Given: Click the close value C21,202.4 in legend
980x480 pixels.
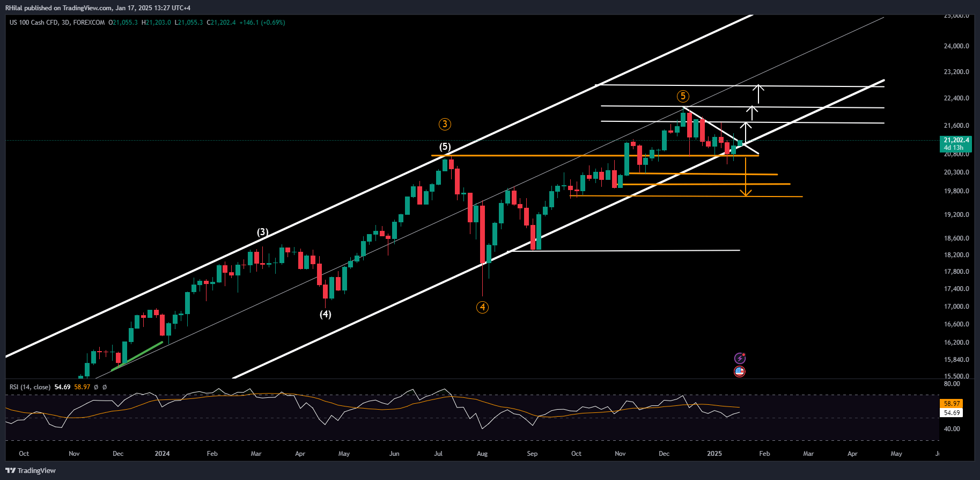Looking at the screenshot, I should coord(221,23).
